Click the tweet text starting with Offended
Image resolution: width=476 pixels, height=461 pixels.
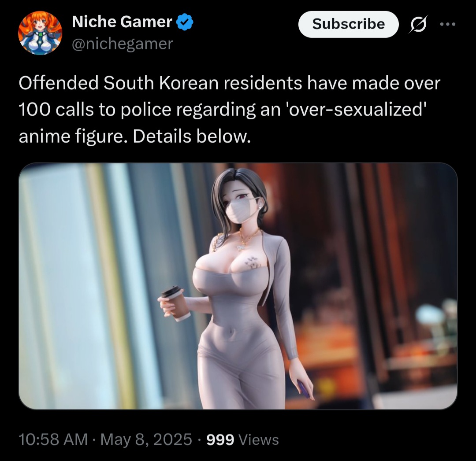click(230, 110)
